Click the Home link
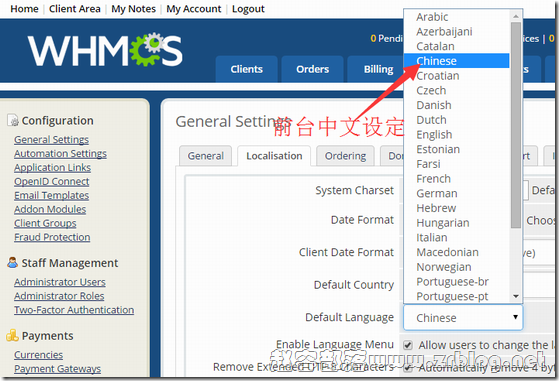The image size is (559, 381). tap(24, 9)
